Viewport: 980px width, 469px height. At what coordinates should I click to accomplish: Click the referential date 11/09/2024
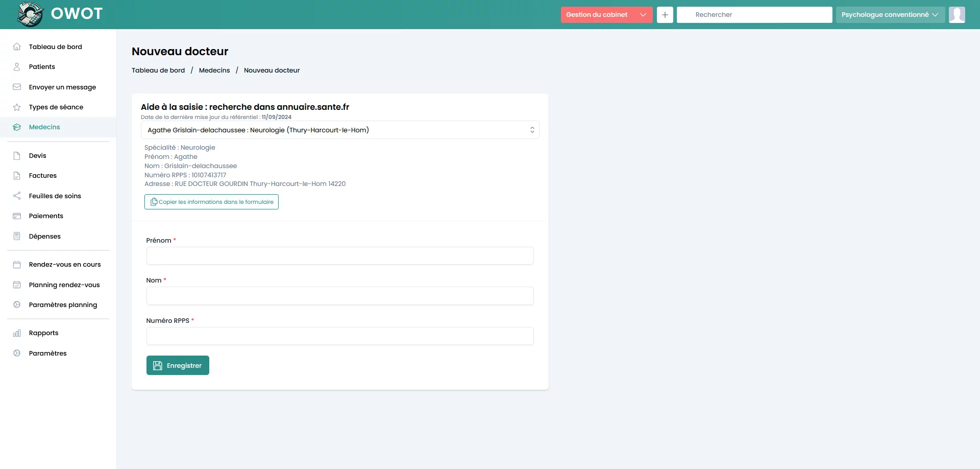click(277, 117)
